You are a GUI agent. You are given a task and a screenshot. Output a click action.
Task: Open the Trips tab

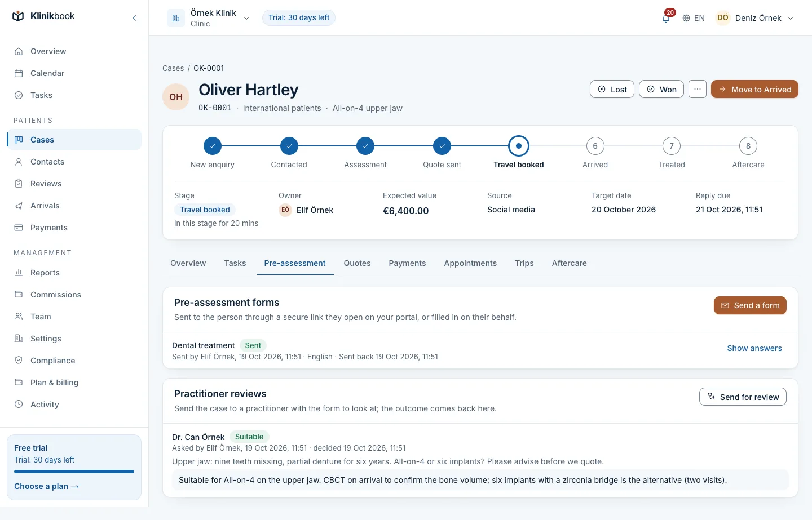tap(524, 263)
